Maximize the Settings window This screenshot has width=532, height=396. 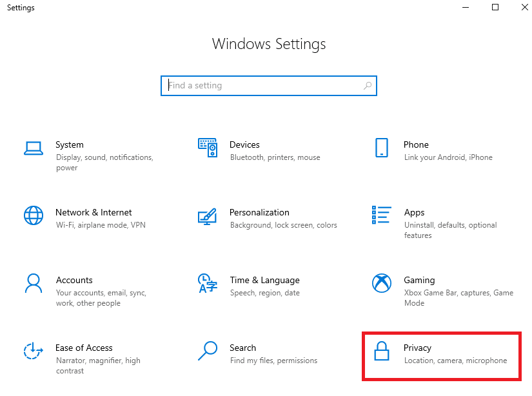(x=495, y=8)
